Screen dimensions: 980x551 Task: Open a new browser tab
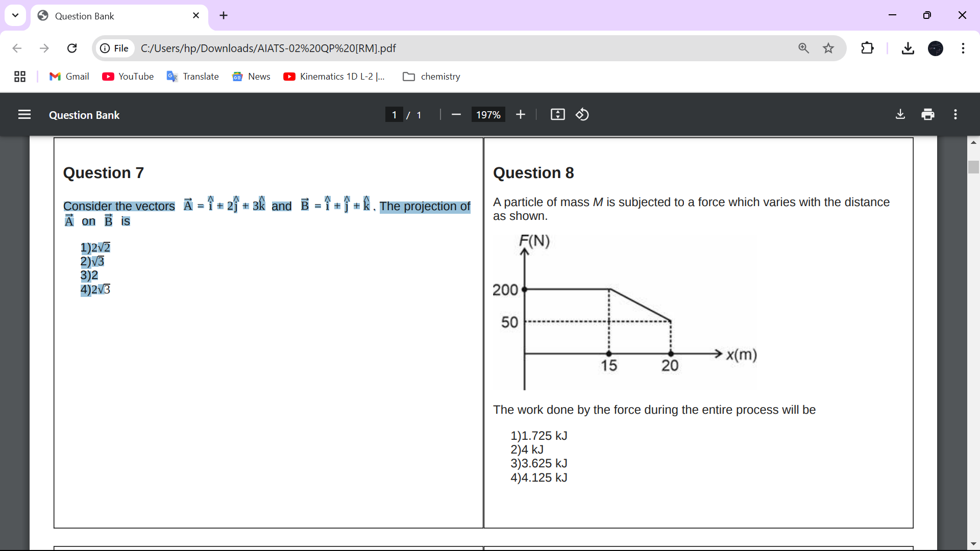(224, 16)
